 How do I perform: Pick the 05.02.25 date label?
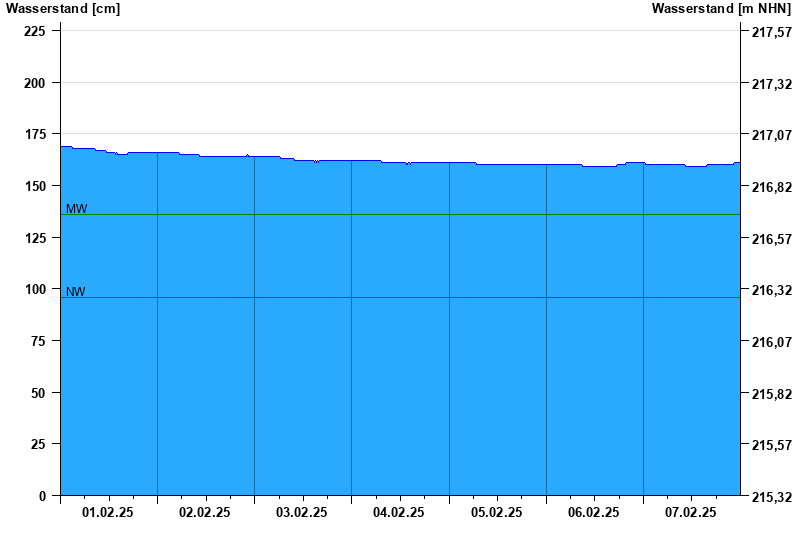pyautogui.click(x=496, y=512)
